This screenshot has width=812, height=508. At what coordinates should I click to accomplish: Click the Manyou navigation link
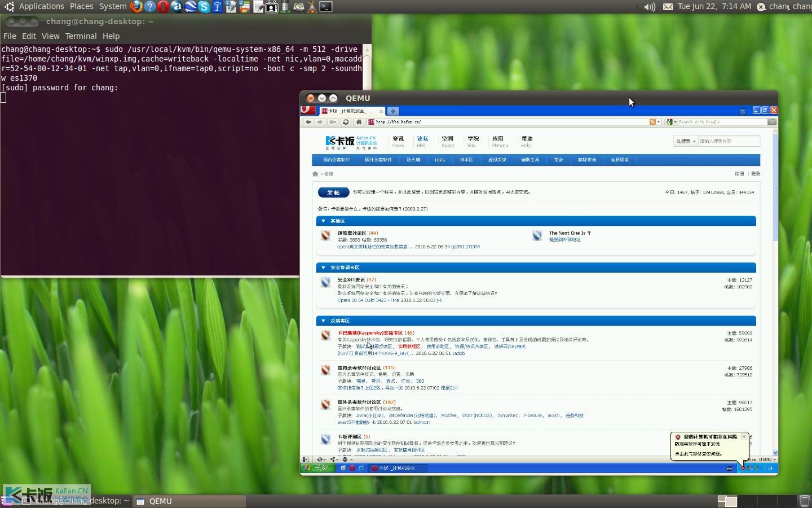pyautogui.click(x=500, y=142)
